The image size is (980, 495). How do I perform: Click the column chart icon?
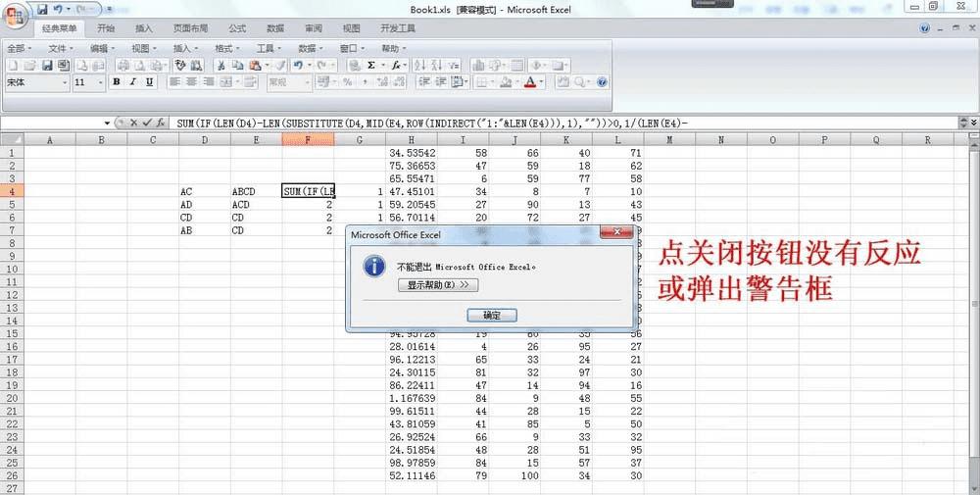478,65
